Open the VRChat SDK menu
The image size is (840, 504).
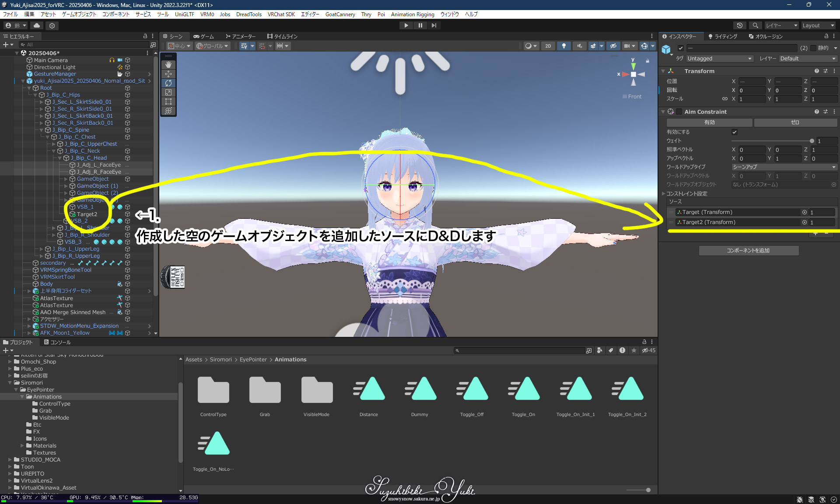coord(281,14)
